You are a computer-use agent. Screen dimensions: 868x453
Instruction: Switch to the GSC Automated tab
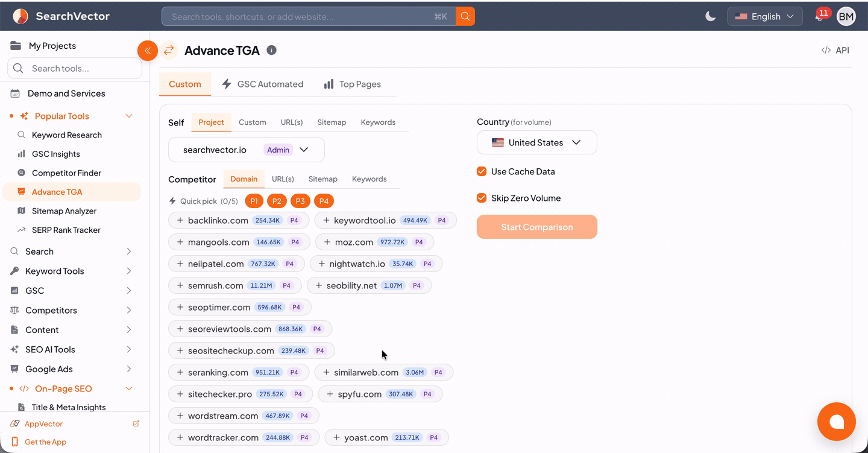point(263,84)
